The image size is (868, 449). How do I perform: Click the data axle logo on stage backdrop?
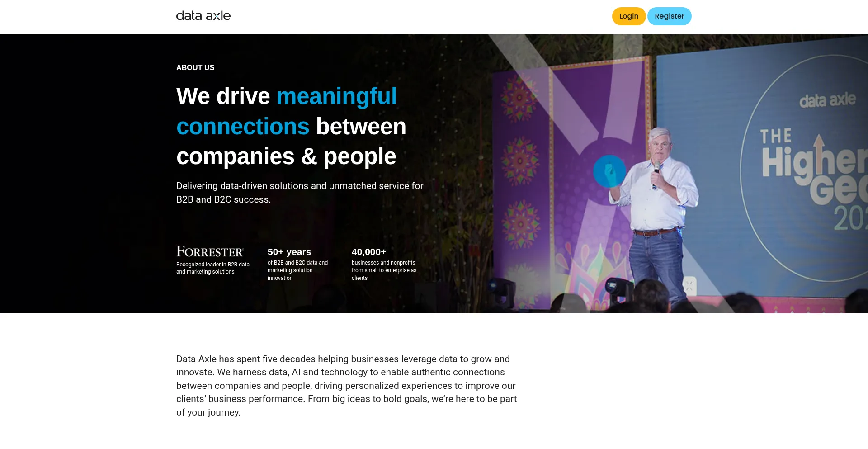(827, 100)
